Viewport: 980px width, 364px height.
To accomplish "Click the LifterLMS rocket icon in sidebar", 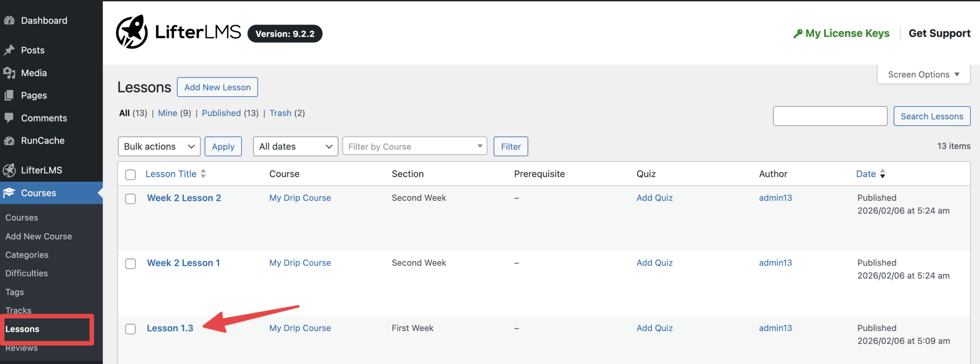I will pos(9,170).
